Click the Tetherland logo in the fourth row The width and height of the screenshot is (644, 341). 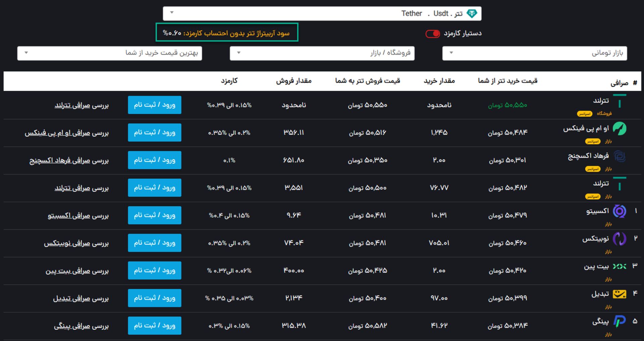[x=620, y=184]
